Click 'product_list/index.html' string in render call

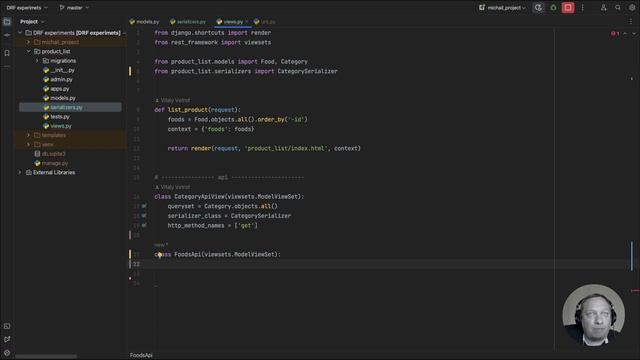tap(286, 149)
